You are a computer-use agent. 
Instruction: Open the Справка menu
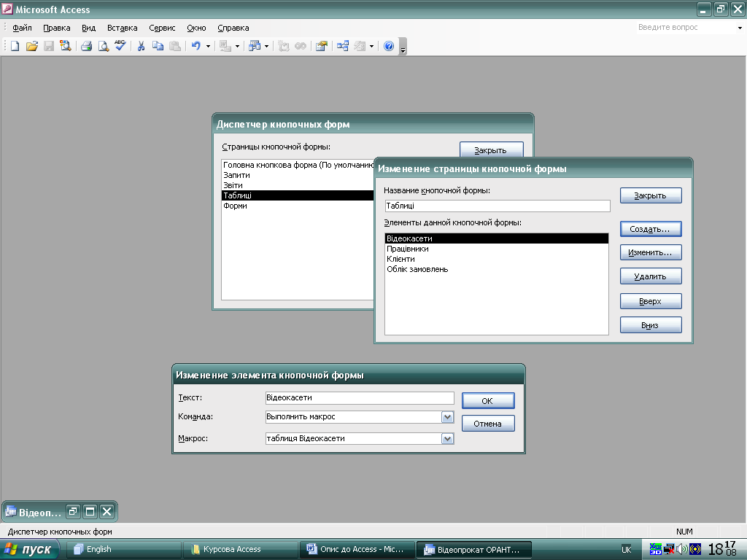[233, 28]
